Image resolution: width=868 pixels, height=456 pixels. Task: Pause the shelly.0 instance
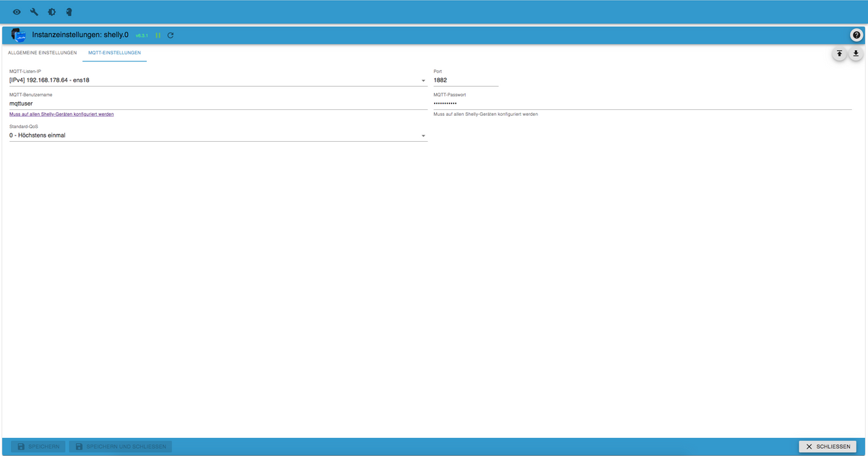tap(158, 35)
